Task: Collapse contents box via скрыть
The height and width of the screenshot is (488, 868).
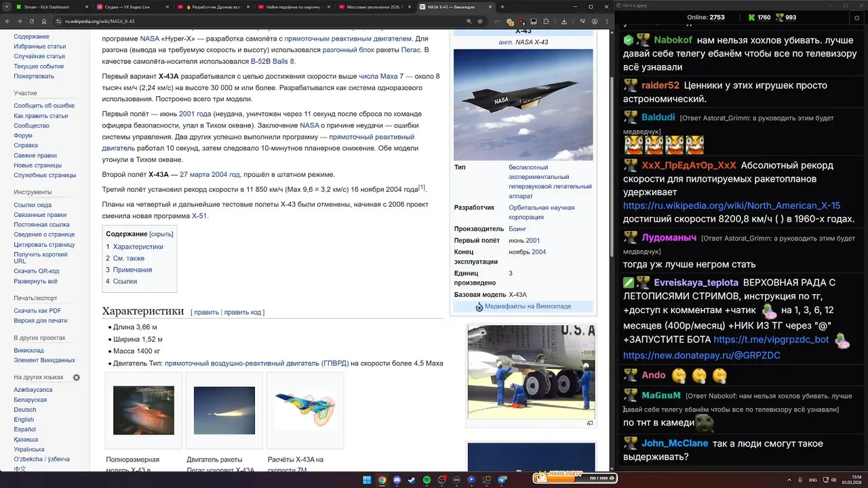Action: coord(161,234)
